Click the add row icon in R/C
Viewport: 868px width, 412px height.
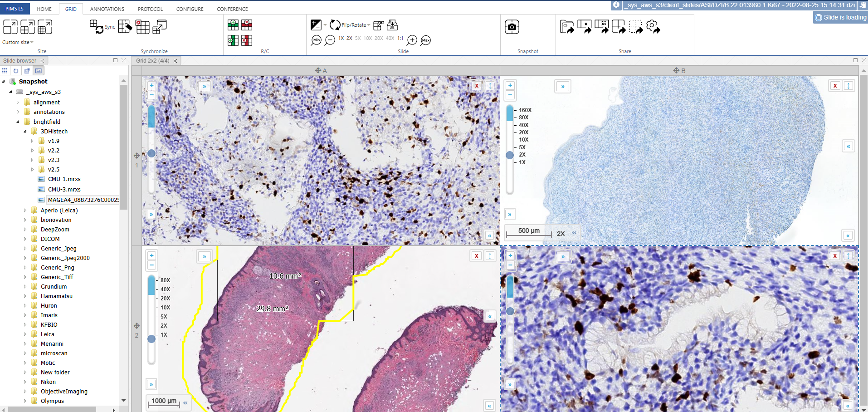point(233,25)
